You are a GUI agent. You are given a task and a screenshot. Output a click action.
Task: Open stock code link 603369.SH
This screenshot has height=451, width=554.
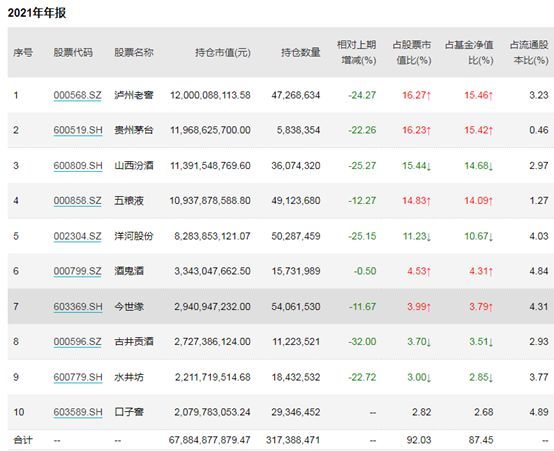78,306
